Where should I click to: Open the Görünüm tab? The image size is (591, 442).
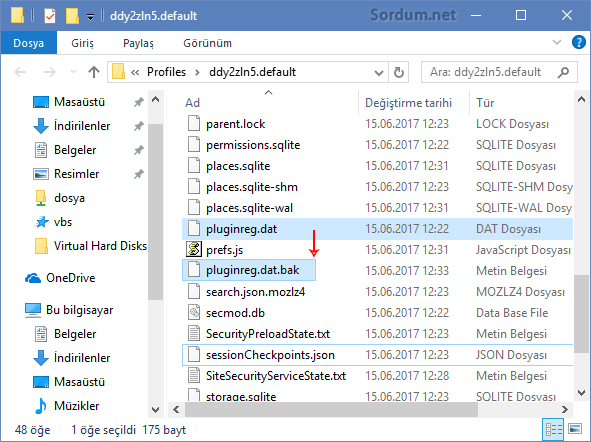(x=207, y=43)
